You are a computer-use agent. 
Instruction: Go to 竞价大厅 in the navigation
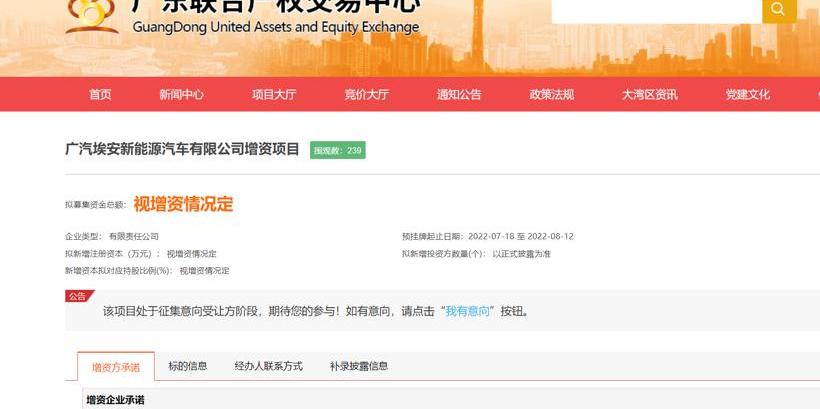(367, 95)
